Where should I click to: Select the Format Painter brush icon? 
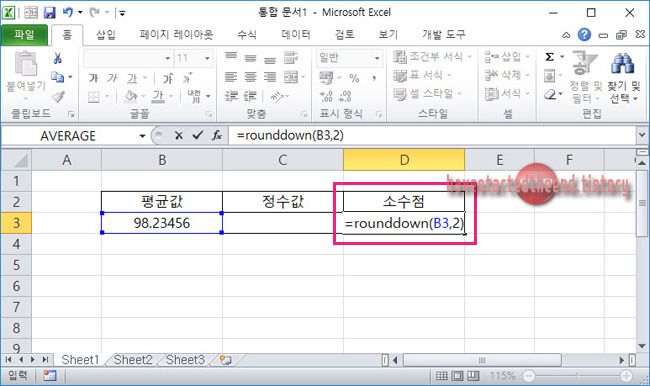coord(58,97)
